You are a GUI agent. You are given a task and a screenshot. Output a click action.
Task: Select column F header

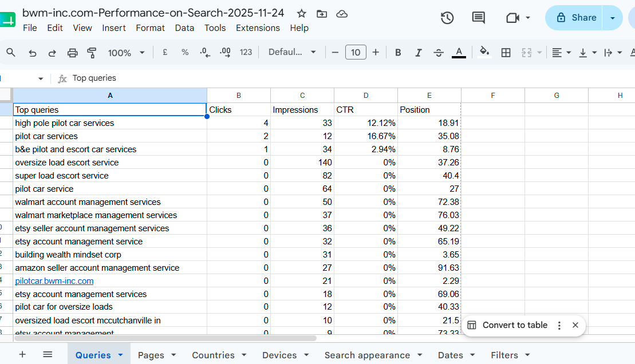493,96
